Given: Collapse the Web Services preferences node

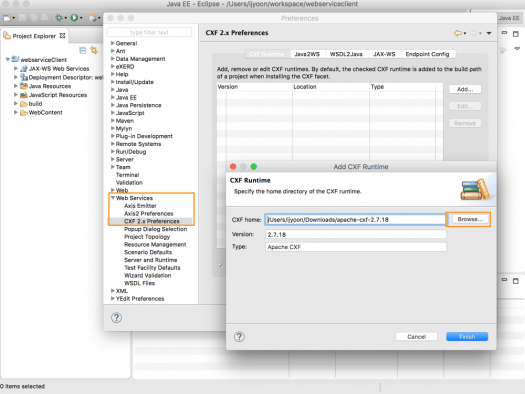Looking at the screenshot, I should pyautogui.click(x=113, y=198).
